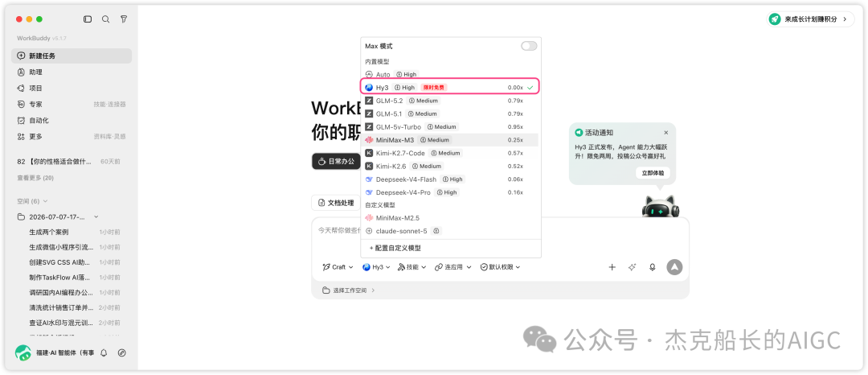Click the 文档处理 button
Screen dimensions: 868x375
point(335,203)
